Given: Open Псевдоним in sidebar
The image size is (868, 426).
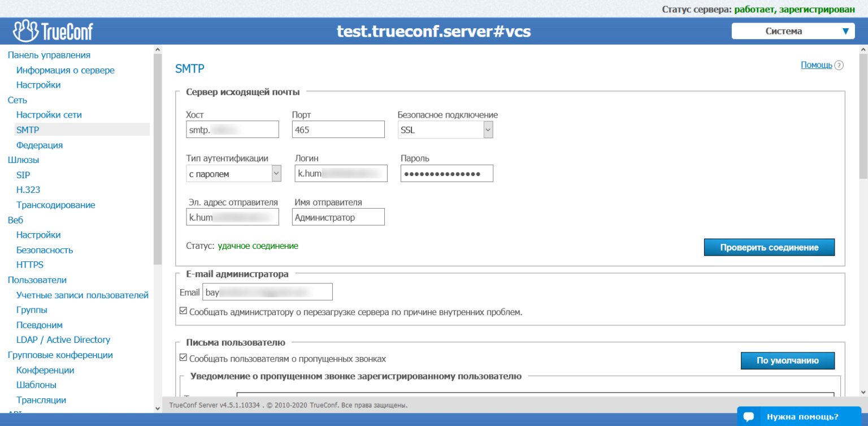Looking at the screenshot, I should click(x=40, y=325).
